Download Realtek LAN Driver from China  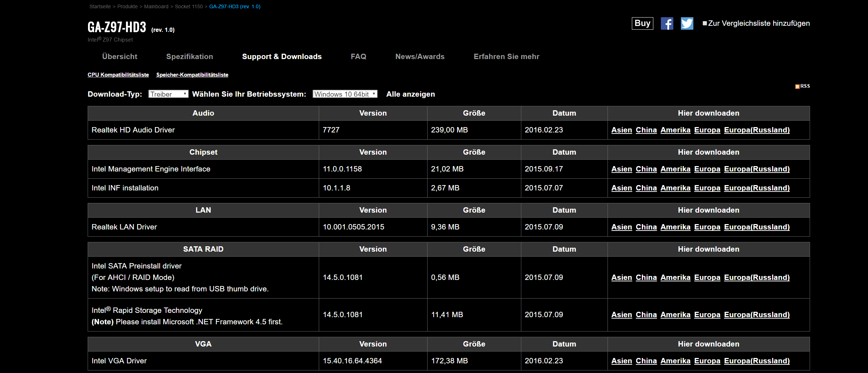[646, 227]
